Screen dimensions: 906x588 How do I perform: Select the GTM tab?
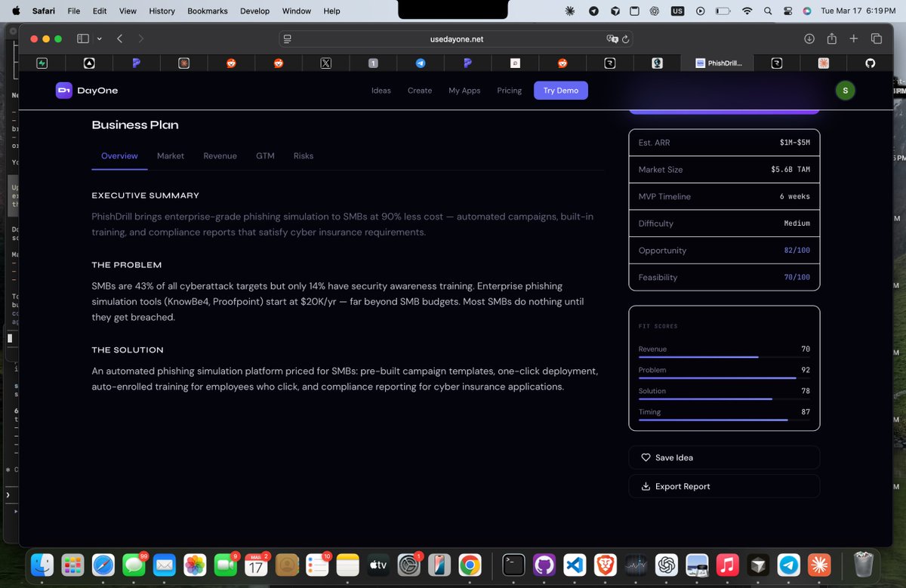coord(265,155)
